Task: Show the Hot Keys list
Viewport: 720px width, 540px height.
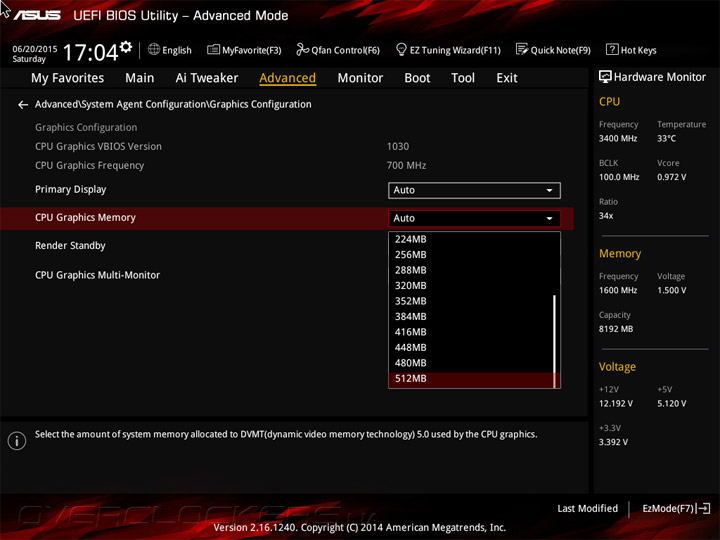Action: pos(631,50)
